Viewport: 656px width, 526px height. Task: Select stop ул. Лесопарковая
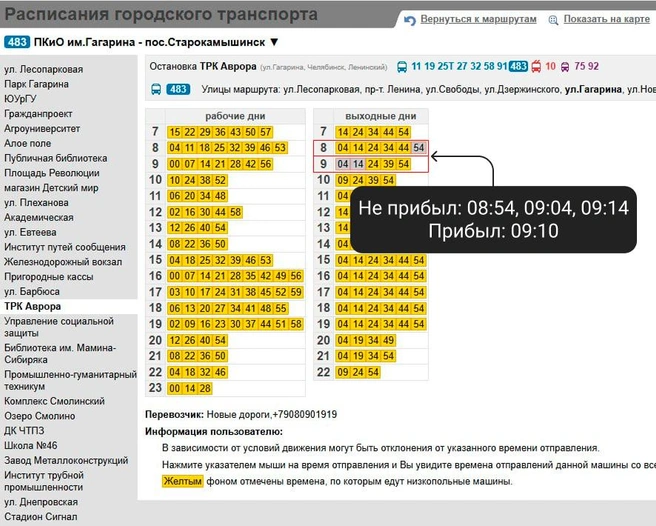click(44, 69)
